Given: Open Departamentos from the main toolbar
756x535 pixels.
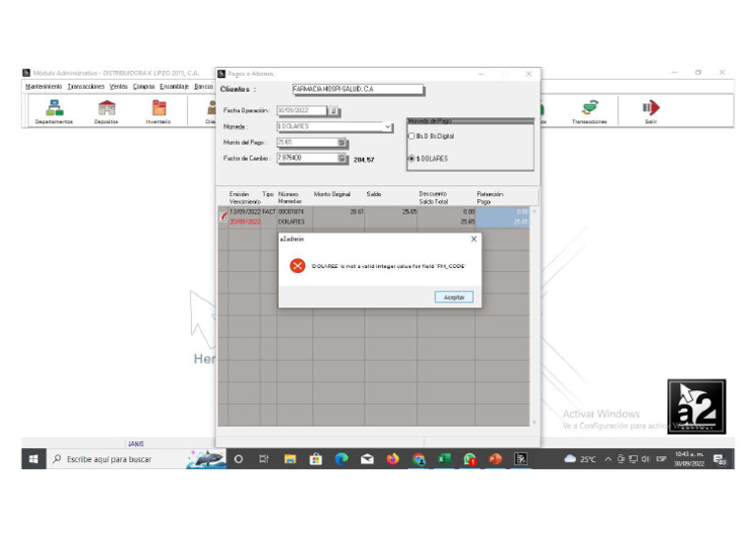Looking at the screenshot, I should pos(54,112).
